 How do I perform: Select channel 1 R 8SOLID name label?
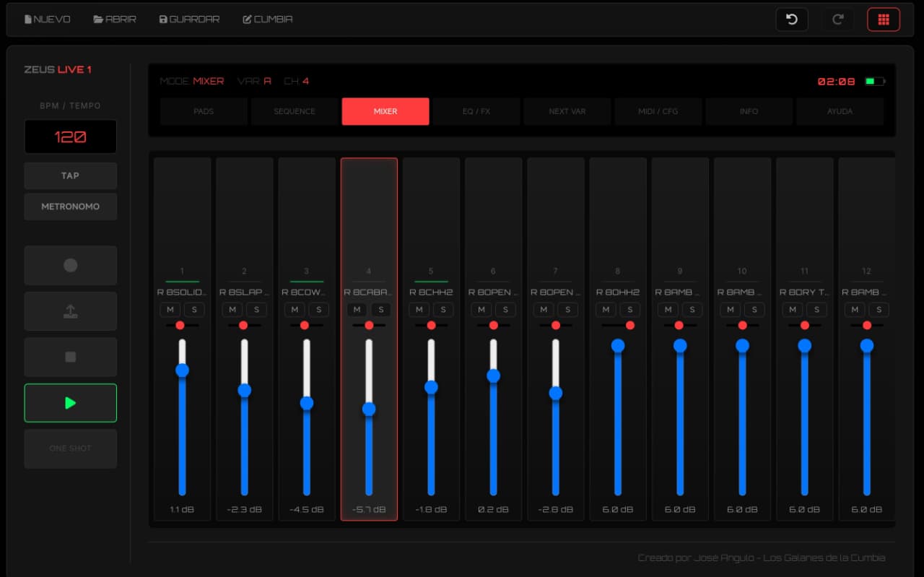(182, 292)
